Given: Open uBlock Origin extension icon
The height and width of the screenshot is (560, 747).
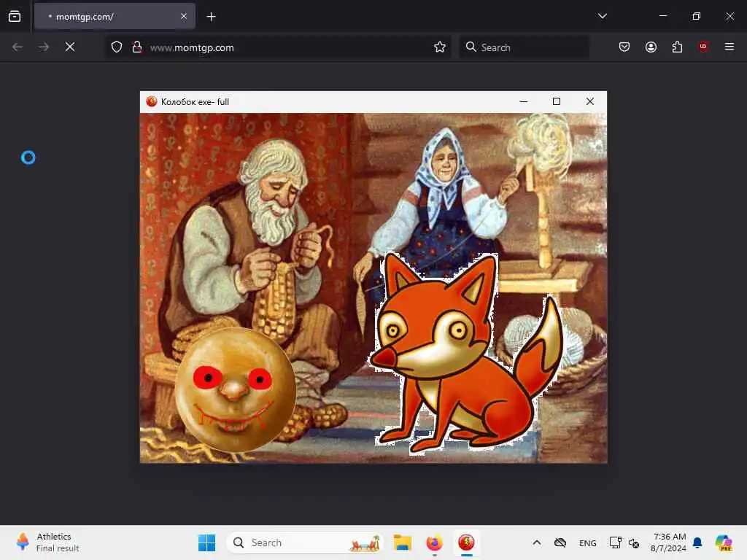Looking at the screenshot, I should tap(703, 46).
